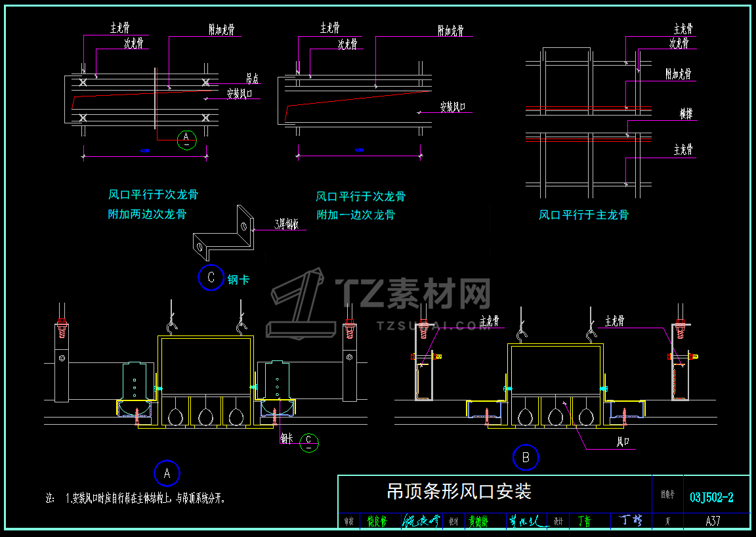Image resolution: width=756 pixels, height=537 pixels.
Task: Select the caption 风口平行于主龙骨
Action: pos(583,215)
